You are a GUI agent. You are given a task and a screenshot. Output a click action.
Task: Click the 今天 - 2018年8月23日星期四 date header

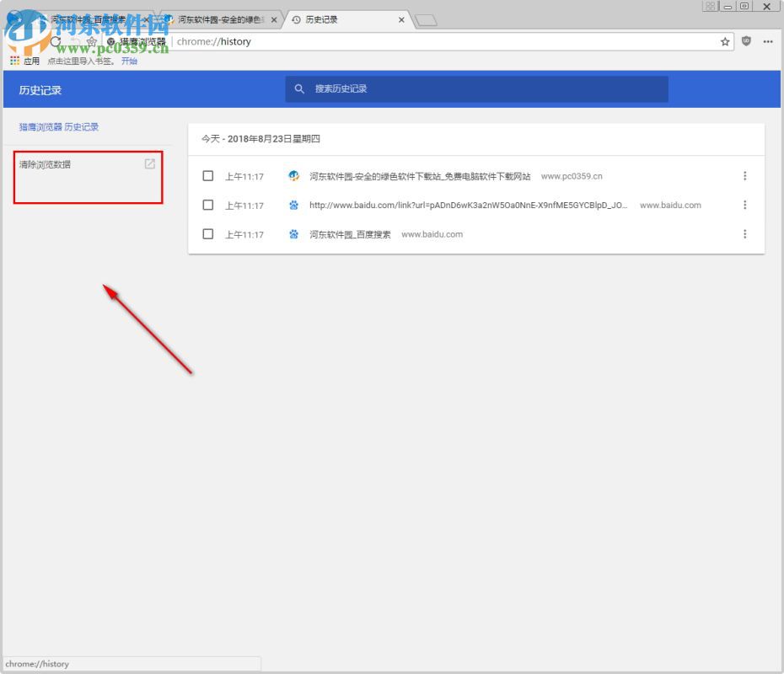[x=260, y=139]
